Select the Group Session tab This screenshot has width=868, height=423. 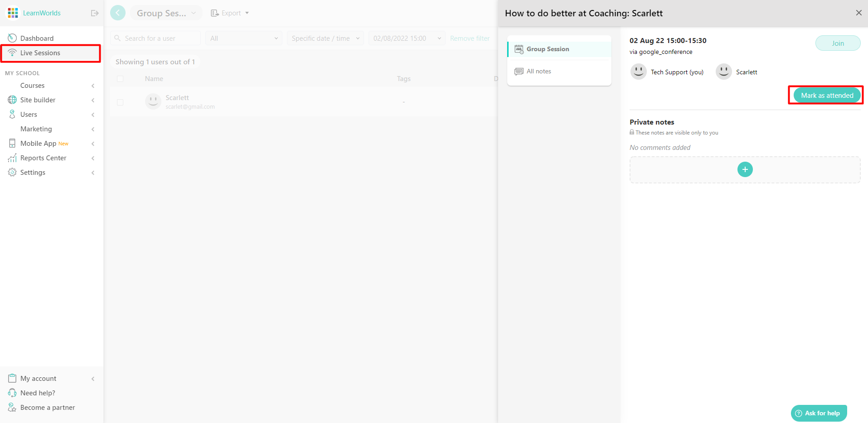click(548, 48)
